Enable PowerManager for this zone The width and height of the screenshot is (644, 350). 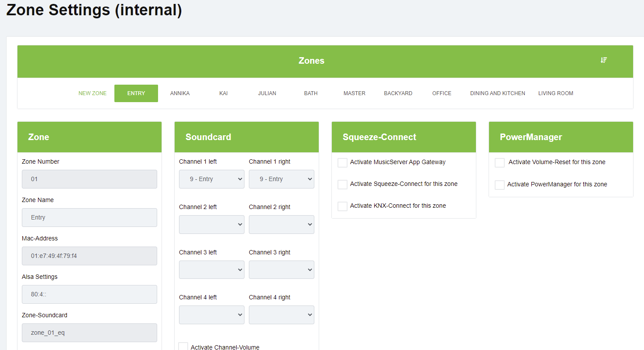click(499, 185)
